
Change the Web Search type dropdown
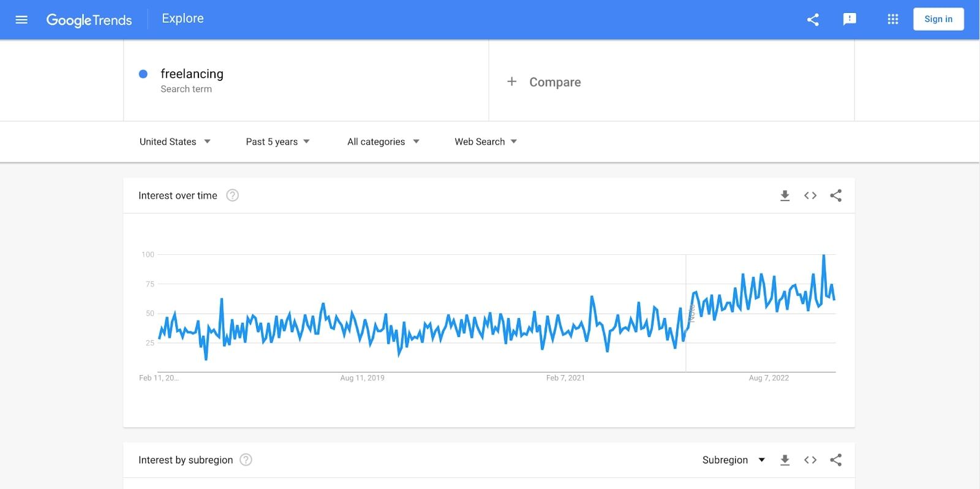click(485, 142)
